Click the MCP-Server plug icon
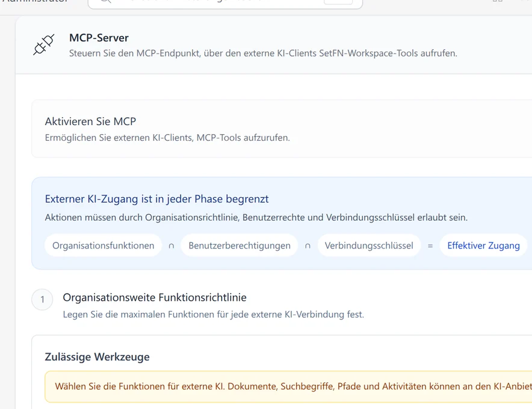This screenshot has width=532, height=409. coord(44,45)
